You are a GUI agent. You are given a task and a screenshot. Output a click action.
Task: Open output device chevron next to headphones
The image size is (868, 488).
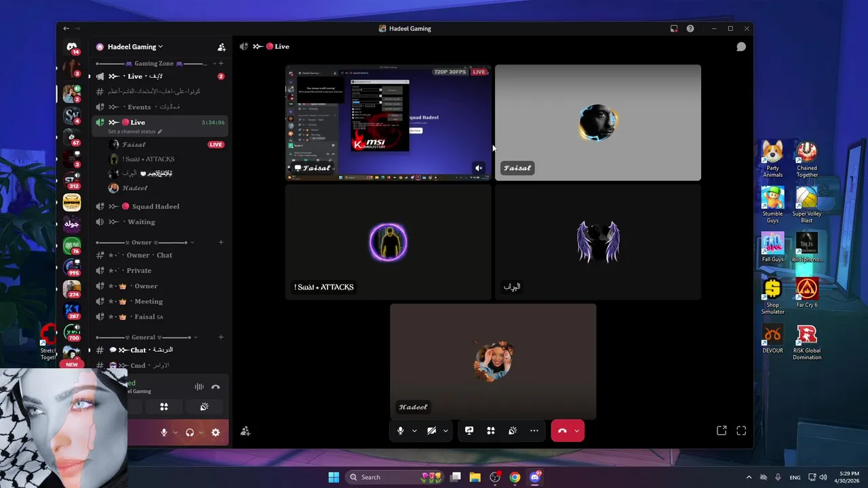(x=201, y=432)
